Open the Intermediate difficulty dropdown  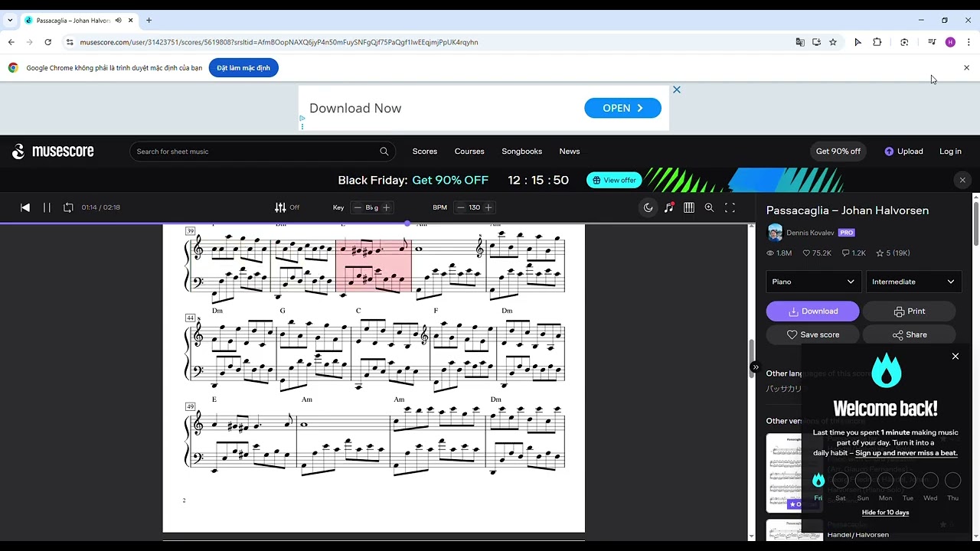pos(913,282)
